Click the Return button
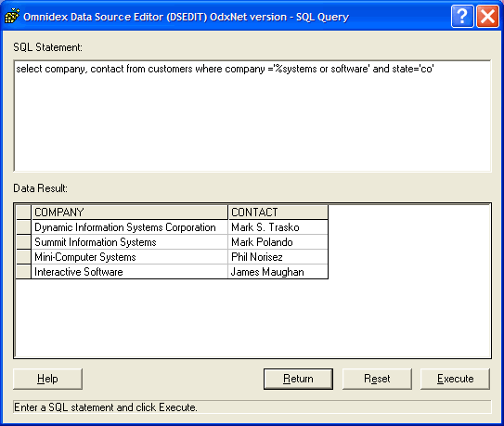The width and height of the screenshot is (504, 426). [x=298, y=379]
